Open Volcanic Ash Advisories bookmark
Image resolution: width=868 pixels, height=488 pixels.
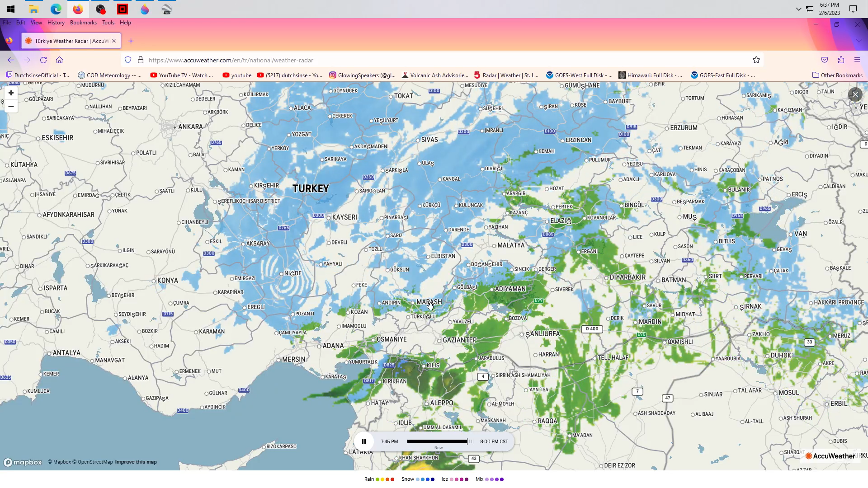435,75
